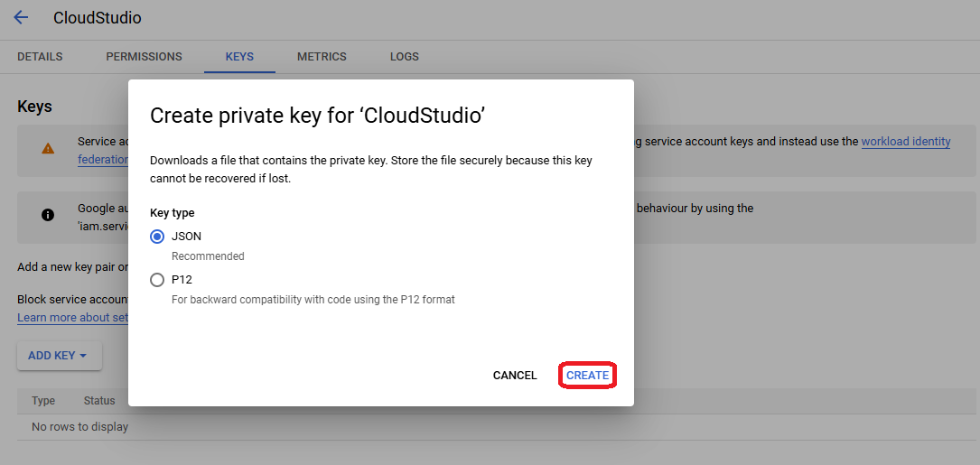The height and width of the screenshot is (465, 980).
Task: Click the Create private key dialog title
Action: [x=318, y=116]
